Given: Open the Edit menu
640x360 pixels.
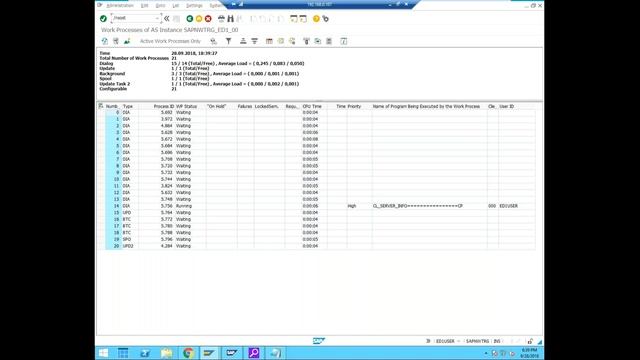Looking at the screenshot, I should click(144, 6).
